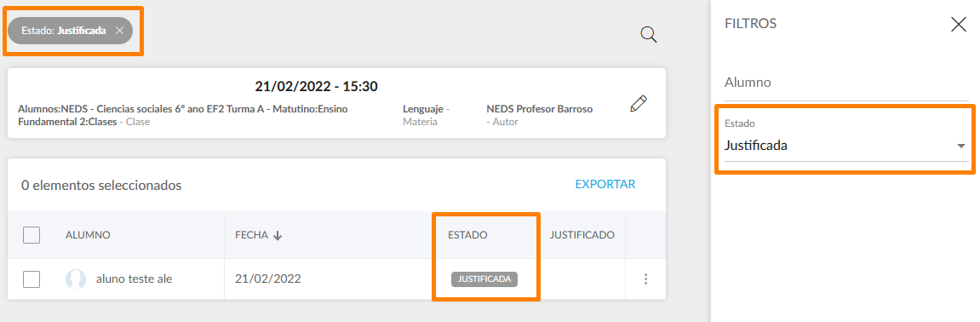This screenshot has width=980, height=322.
Task: Open the aluno teste ale student name
Action: coord(134,279)
